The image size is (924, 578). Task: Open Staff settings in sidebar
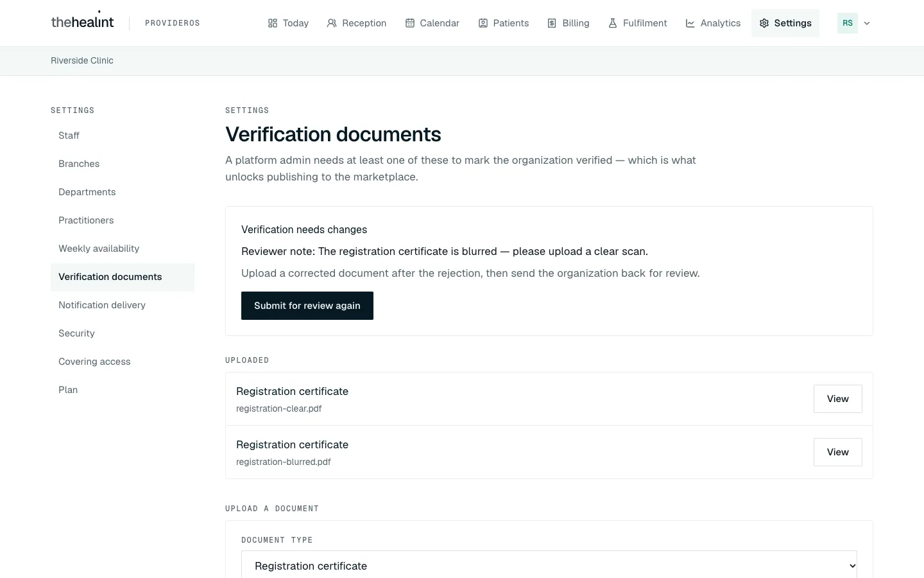coord(123,136)
